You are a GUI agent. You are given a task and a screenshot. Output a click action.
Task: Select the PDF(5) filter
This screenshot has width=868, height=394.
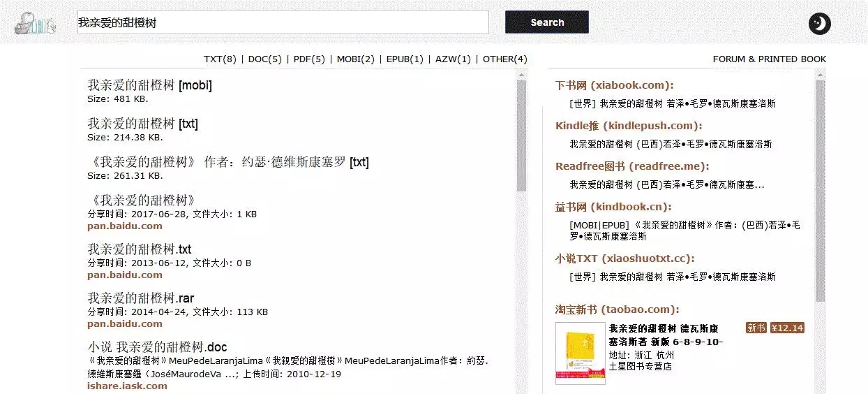click(x=309, y=59)
